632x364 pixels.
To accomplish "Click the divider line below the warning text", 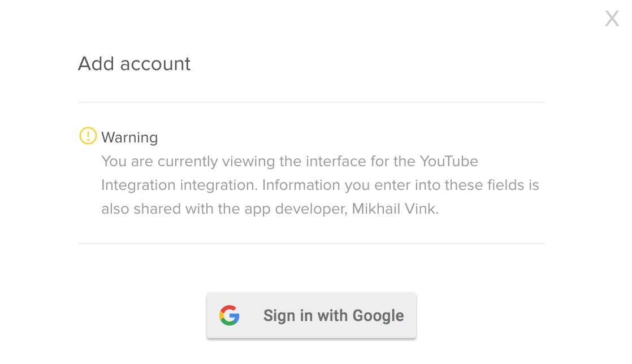I will [x=311, y=244].
